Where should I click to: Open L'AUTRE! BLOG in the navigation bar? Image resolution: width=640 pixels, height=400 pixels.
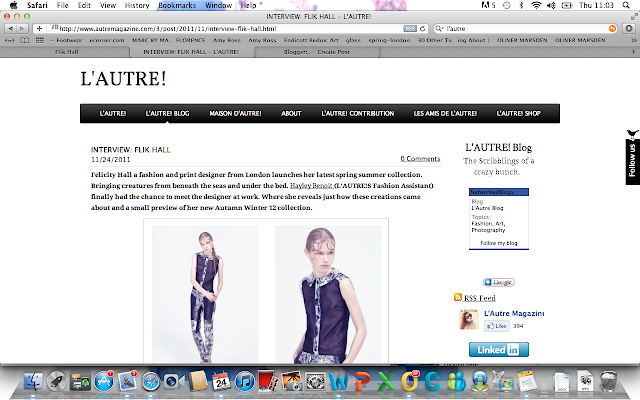[167, 113]
